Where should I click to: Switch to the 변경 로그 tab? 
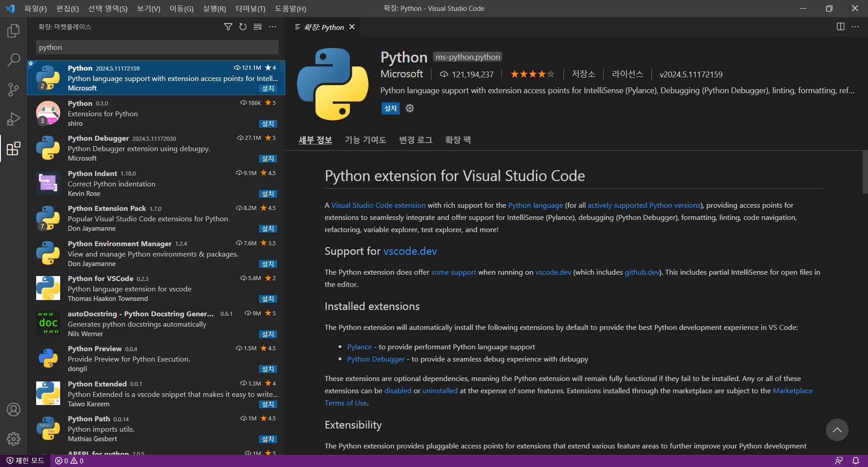[x=415, y=140]
